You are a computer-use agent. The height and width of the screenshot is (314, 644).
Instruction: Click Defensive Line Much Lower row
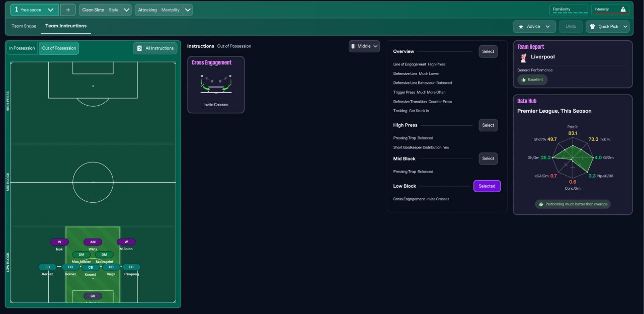416,73
